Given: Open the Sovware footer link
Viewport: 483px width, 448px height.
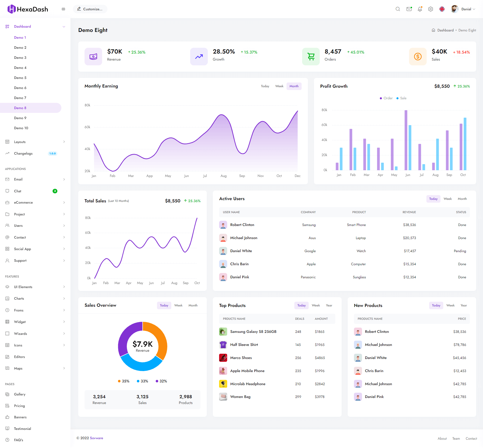Looking at the screenshot, I should coord(97,438).
